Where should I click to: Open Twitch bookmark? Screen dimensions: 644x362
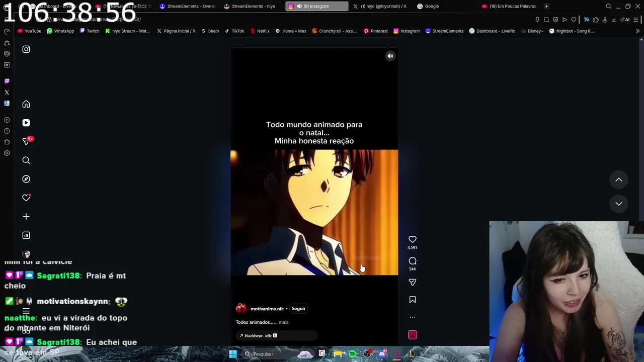pos(90,31)
